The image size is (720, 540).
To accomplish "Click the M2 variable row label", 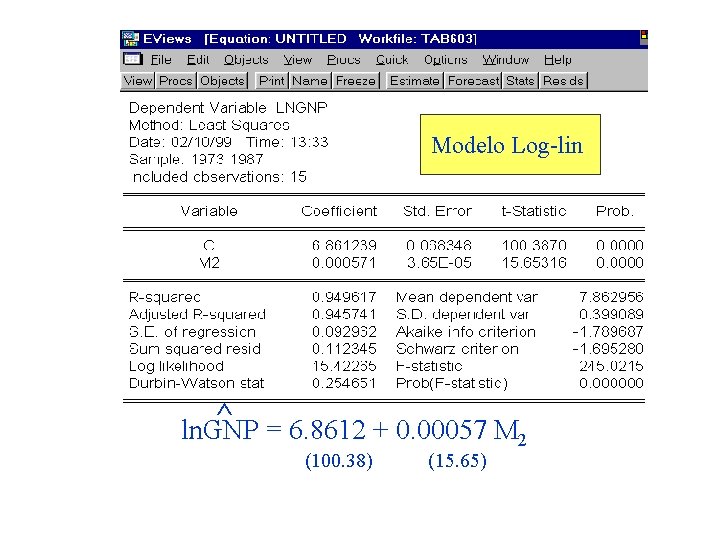I will 209,263.
